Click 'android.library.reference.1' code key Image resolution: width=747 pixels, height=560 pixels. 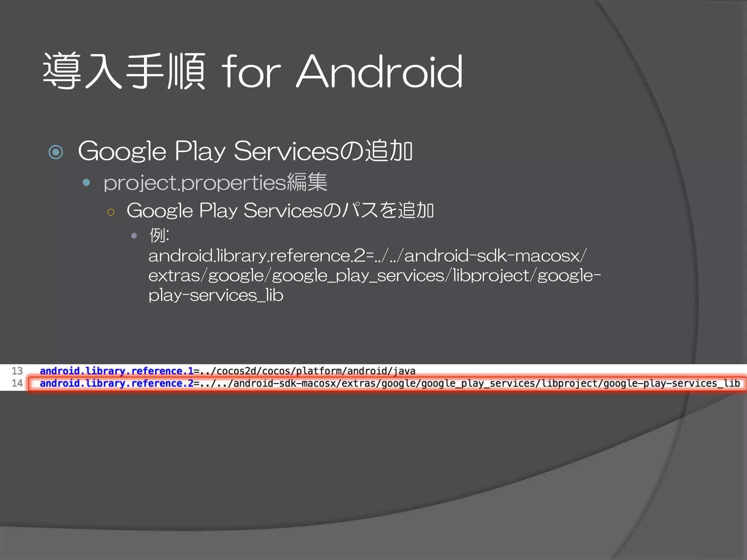pyautogui.click(x=116, y=371)
